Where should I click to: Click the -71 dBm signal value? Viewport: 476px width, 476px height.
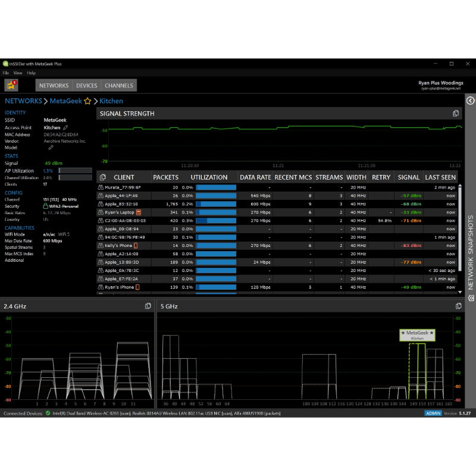click(x=411, y=221)
